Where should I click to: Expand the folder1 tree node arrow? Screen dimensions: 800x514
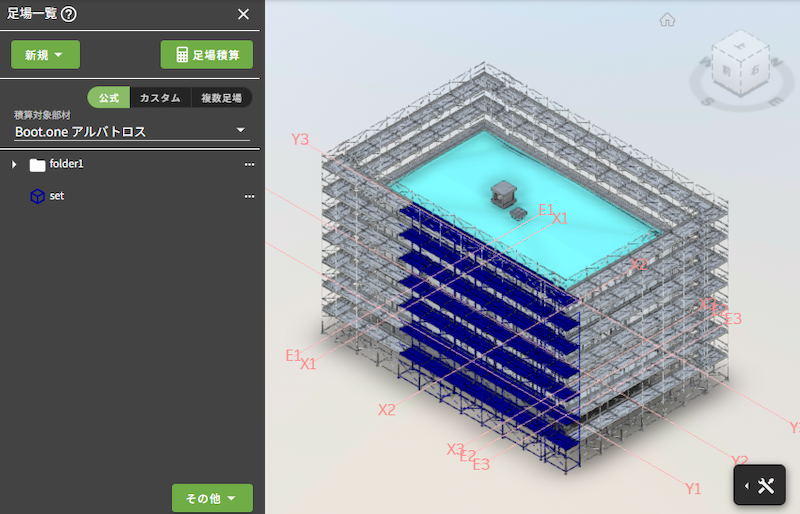(x=14, y=164)
